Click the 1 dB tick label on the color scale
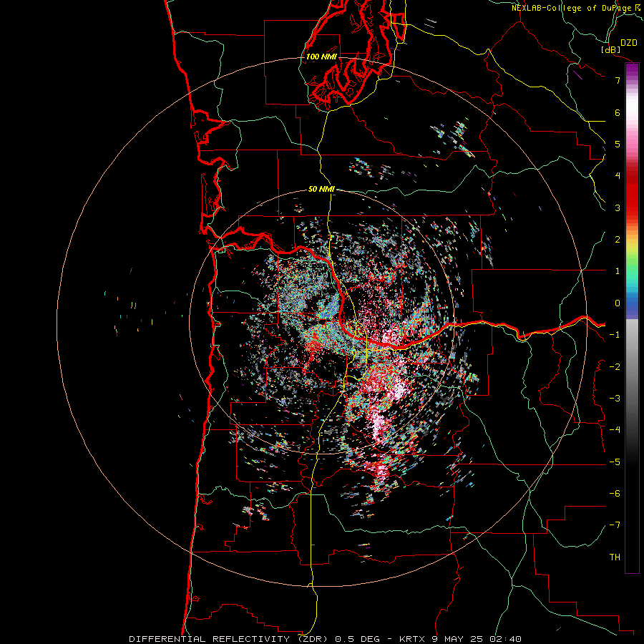This screenshot has height=644, width=644. click(x=618, y=271)
